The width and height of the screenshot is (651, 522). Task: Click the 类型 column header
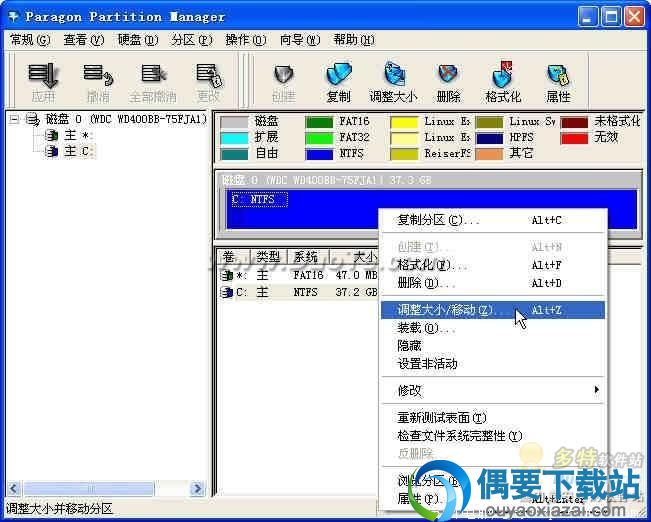270,257
